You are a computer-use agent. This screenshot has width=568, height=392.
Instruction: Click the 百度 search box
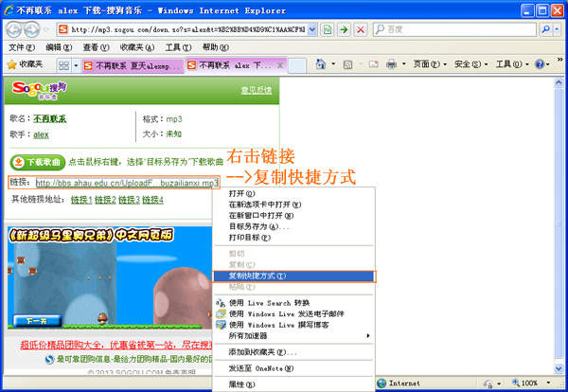coord(455,29)
